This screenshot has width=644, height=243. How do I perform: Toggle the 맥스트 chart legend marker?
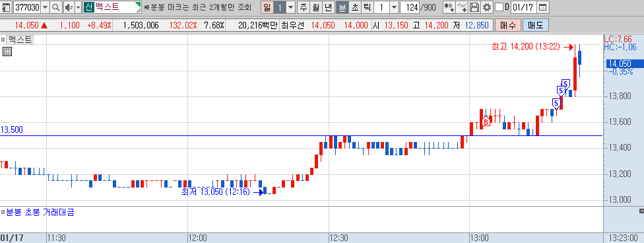[x=3, y=40]
